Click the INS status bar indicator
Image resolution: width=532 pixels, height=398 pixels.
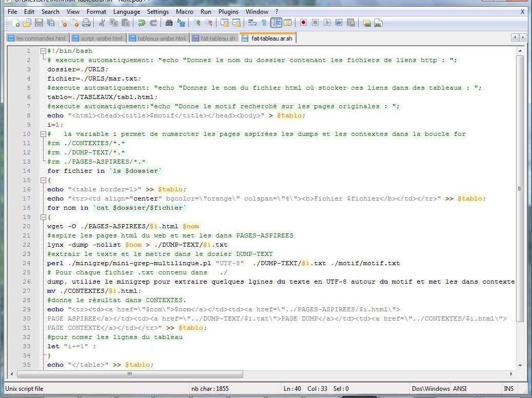point(508,388)
